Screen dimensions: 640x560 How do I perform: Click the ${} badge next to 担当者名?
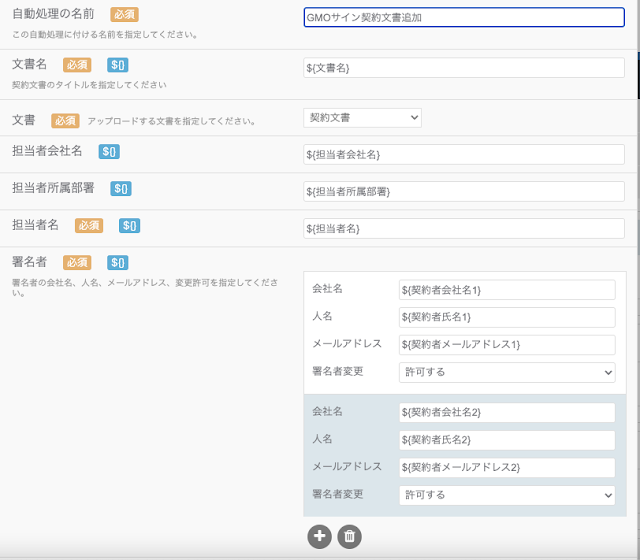129,226
